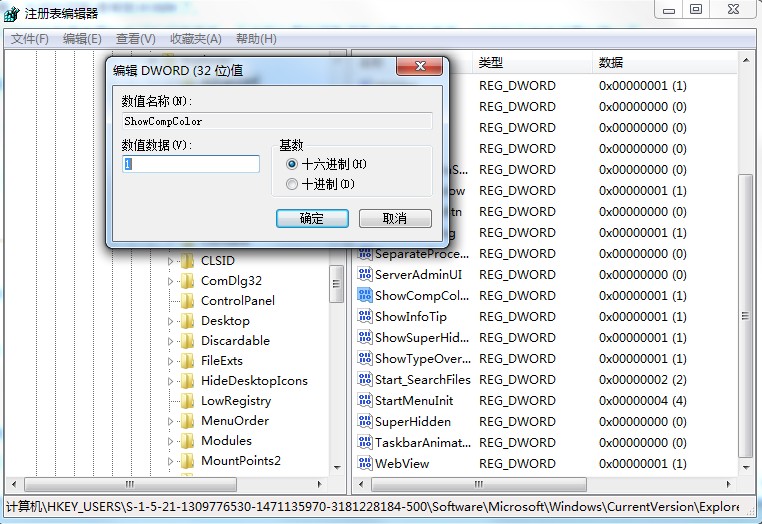Click the 数值名称 ShowCompColor field
This screenshot has height=524, width=762.
pyautogui.click(x=277, y=121)
